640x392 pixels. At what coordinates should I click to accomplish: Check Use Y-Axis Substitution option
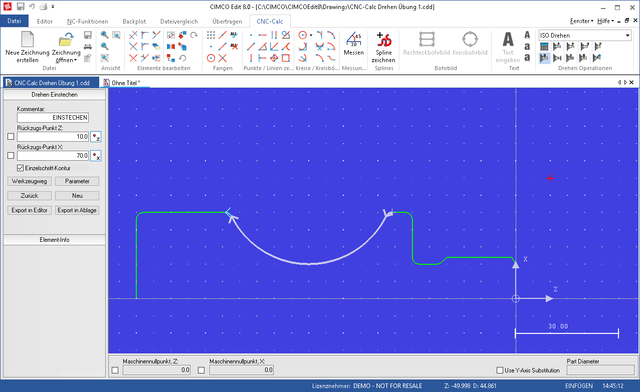(x=500, y=370)
